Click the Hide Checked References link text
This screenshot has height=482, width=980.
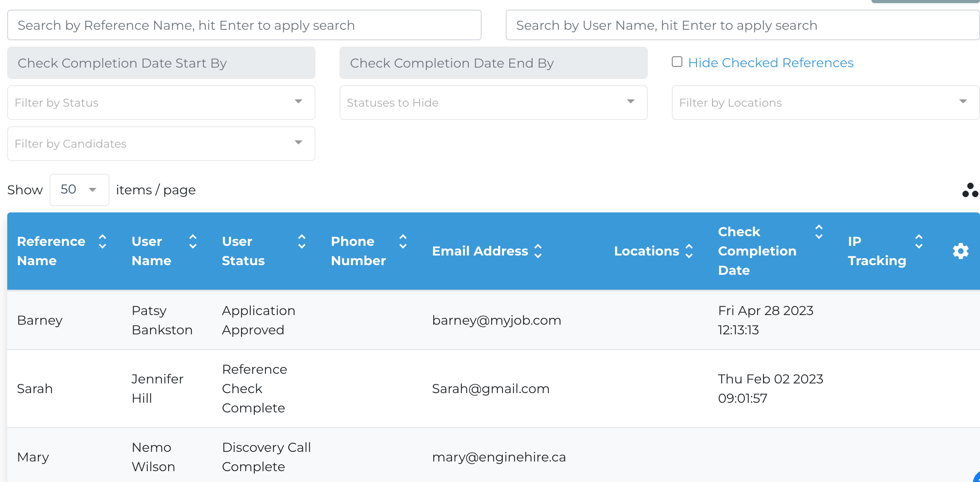[x=771, y=63]
